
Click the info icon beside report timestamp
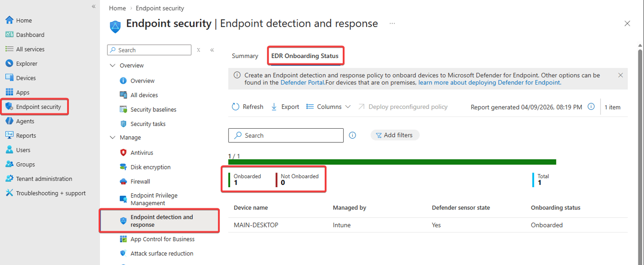point(591,107)
